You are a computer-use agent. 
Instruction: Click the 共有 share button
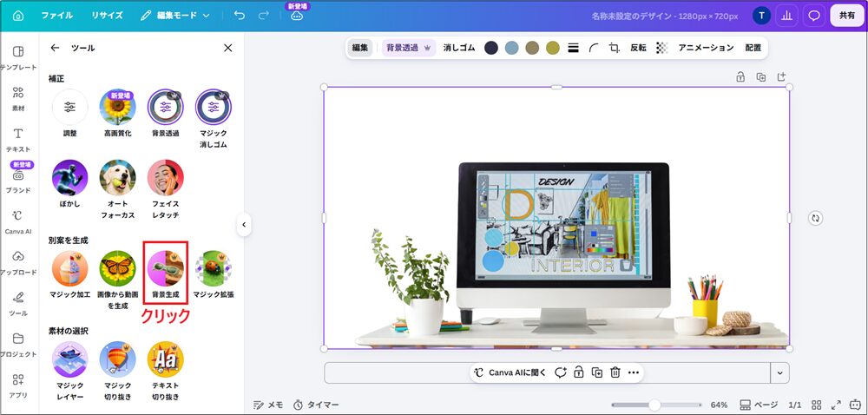coord(847,16)
